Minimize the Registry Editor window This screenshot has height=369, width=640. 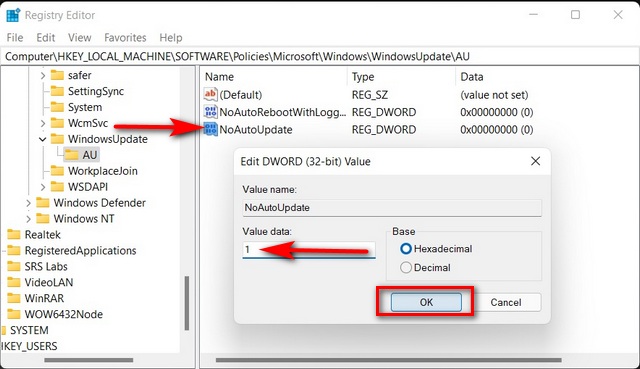click(x=533, y=15)
